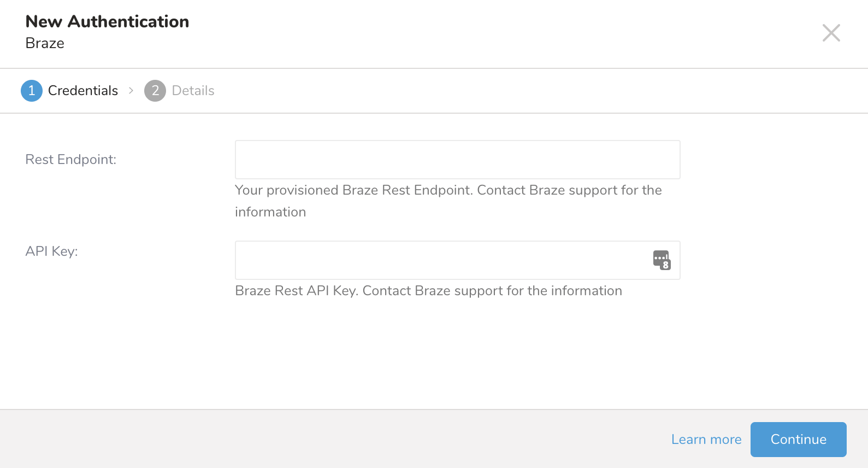This screenshot has width=868, height=468.
Task: Focus the Rest Endpoint input field
Action: (x=457, y=160)
